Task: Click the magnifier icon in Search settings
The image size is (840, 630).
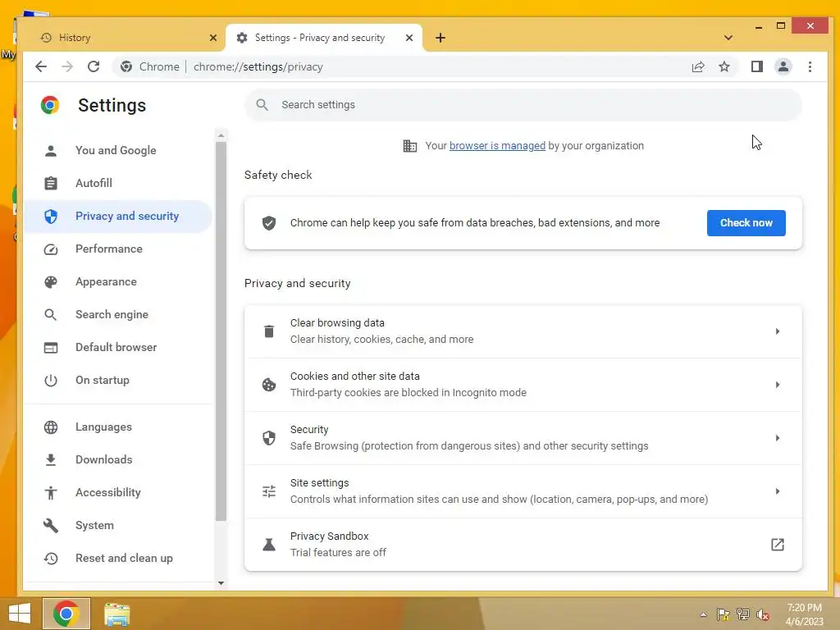Action: (x=262, y=105)
